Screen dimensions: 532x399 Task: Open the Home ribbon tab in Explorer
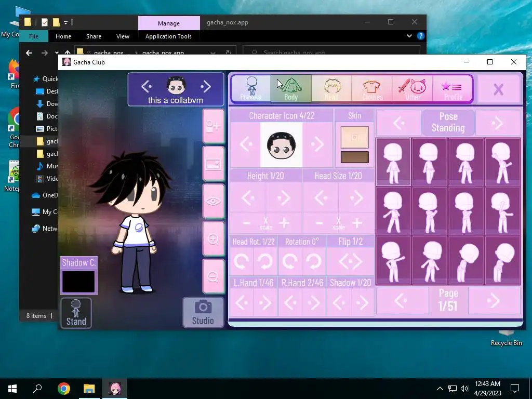tap(63, 36)
